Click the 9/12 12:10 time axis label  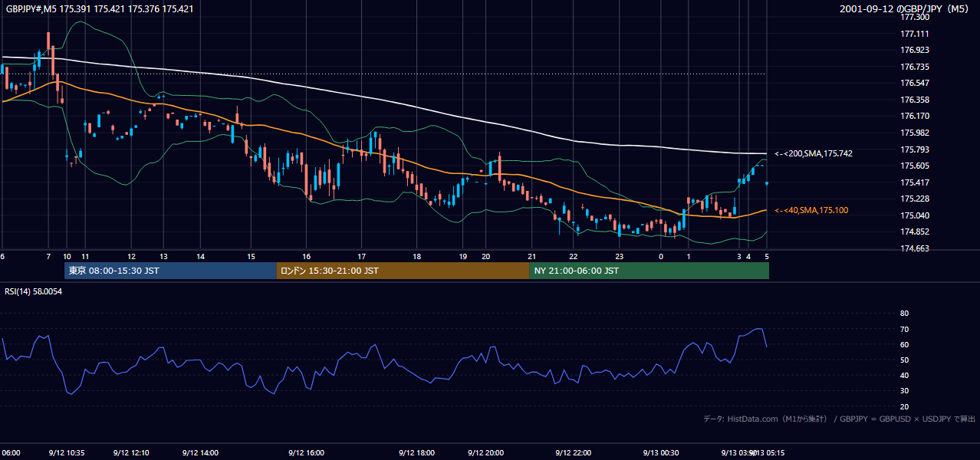click(x=130, y=452)
